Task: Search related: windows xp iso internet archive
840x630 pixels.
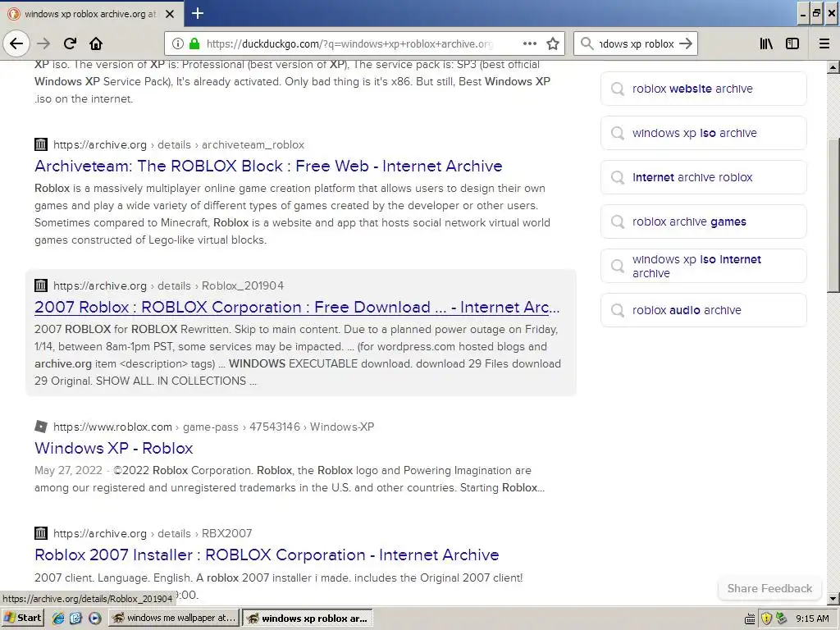Action: pyautogui.click(x=703, y=267)
